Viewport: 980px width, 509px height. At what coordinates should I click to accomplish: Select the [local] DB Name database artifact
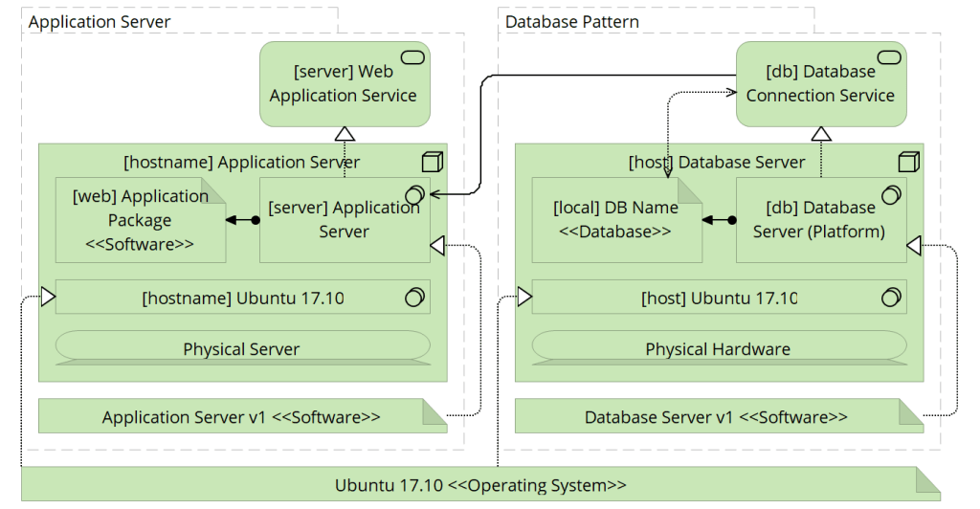[615, 221]
